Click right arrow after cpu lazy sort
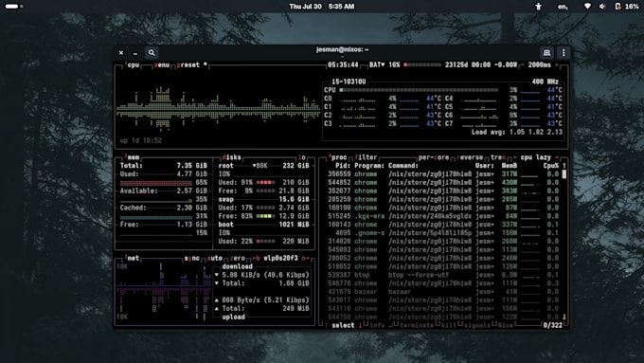 click(x=557, y=157)
